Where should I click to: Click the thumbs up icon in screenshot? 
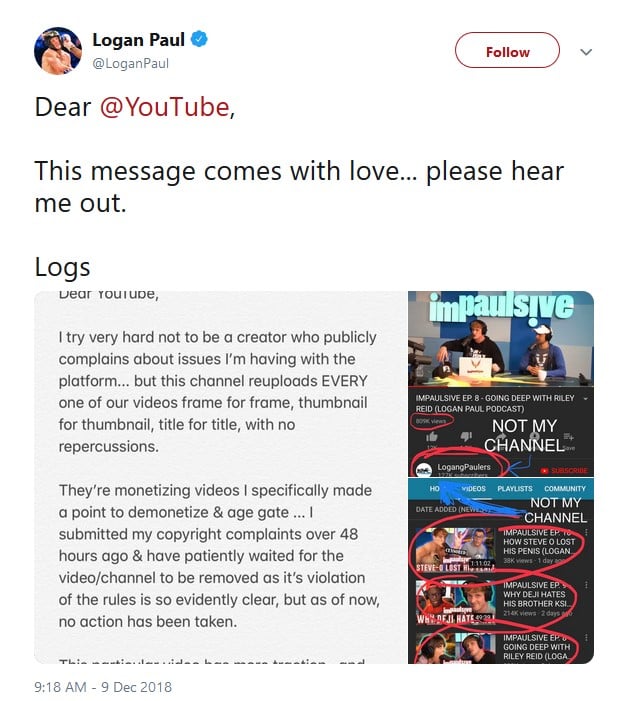click(432, 436)
